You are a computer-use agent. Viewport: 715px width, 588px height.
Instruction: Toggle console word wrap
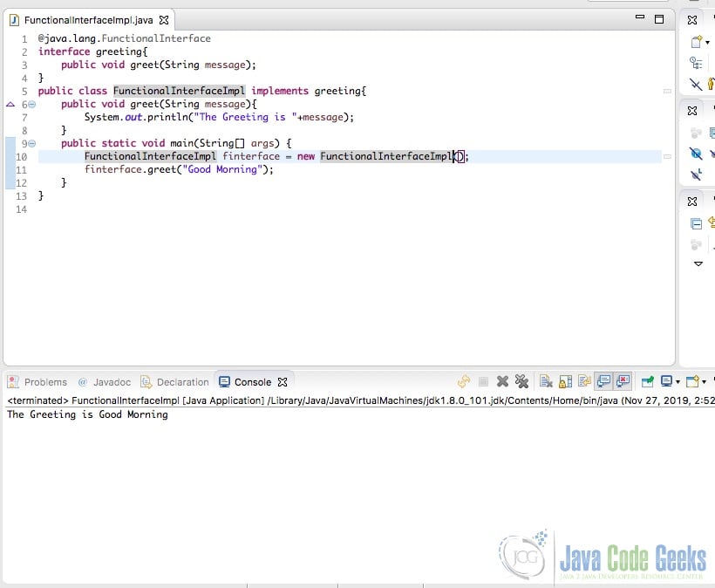coord(584,381)
